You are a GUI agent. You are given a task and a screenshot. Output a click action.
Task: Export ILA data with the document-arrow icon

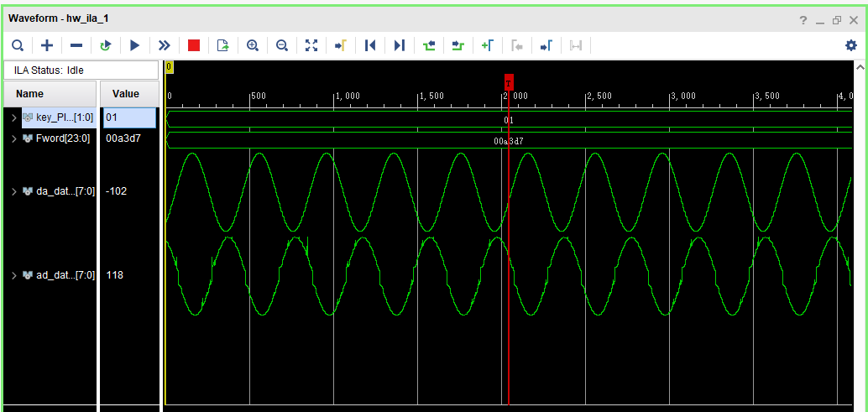tap(223, 45)
